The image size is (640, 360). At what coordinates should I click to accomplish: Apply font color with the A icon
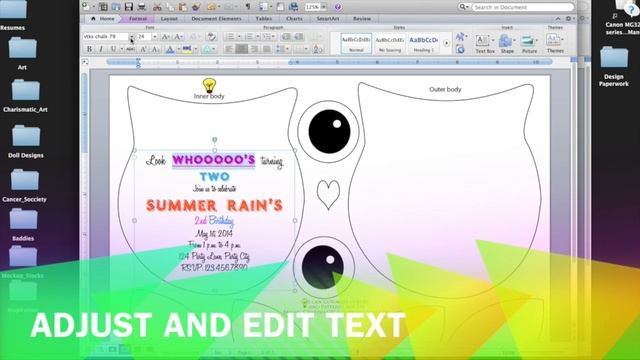point(170,49)
